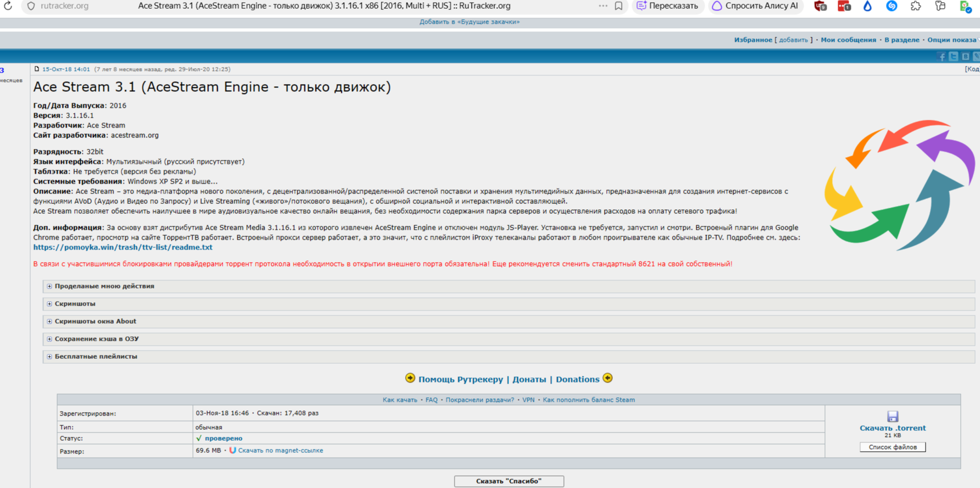Expand the Бесплатные плейлисты spoiler
Screen dimensions: 980x488
tap(508, 357)
